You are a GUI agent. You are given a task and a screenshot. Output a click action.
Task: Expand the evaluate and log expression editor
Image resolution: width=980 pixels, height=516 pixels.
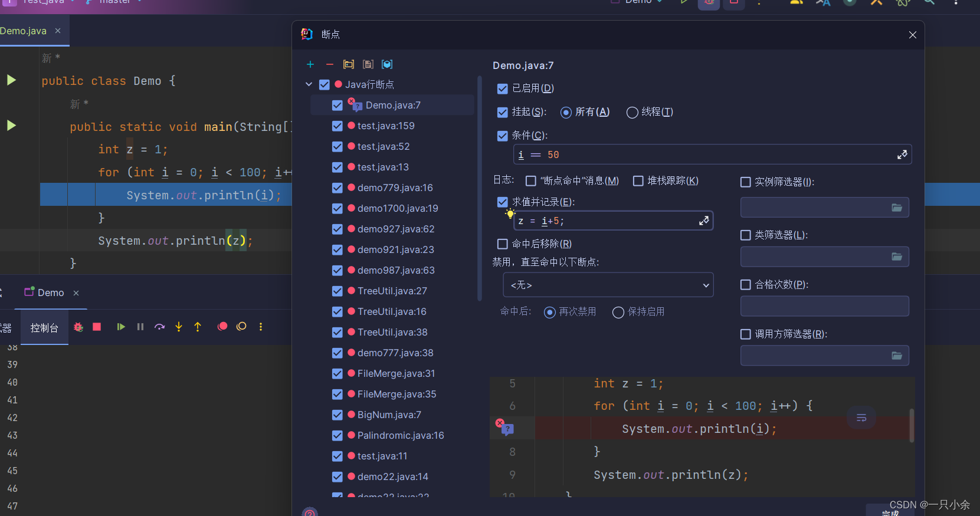pos(704,221)
